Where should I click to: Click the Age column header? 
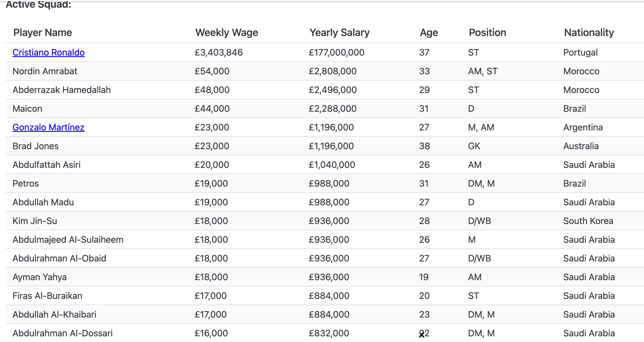(x=429, y=33)
